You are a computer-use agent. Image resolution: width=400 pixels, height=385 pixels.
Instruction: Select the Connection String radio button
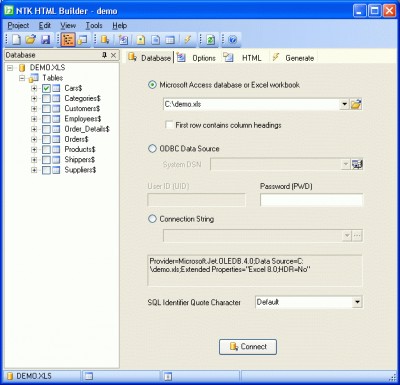pos(152,219)
